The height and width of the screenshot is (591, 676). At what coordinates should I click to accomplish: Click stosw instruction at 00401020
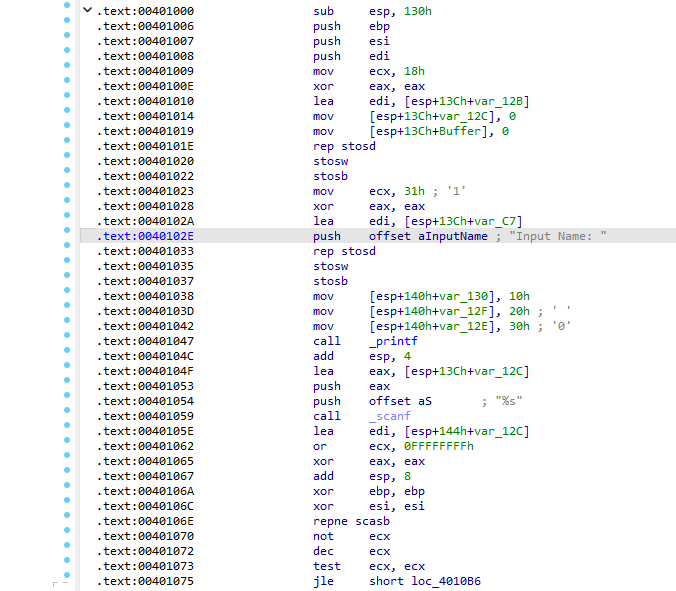[x=331, y=161]
